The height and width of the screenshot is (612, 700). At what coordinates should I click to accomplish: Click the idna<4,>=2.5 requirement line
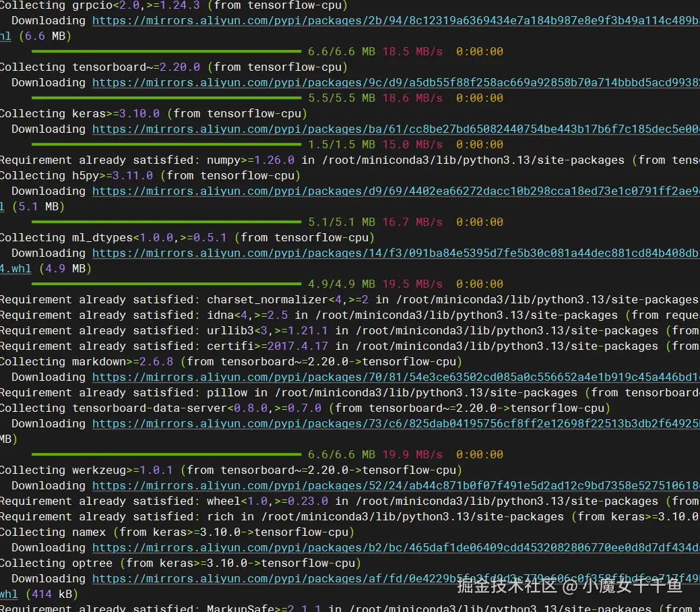(x=350, y=315)
